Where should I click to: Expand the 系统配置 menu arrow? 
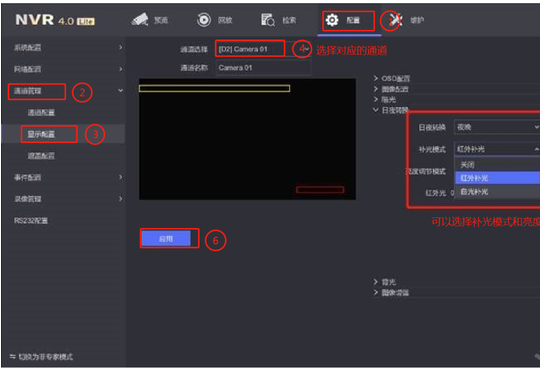(121, 47)
